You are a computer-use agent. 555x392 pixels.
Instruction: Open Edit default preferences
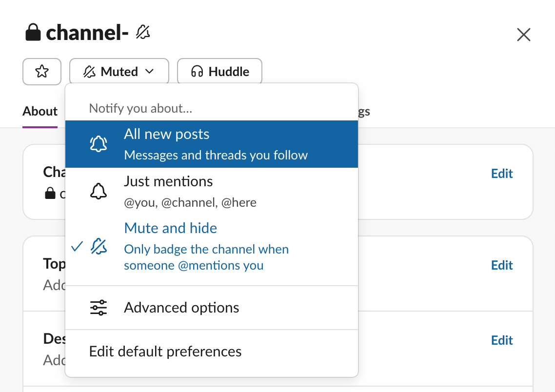pos(165,351)
